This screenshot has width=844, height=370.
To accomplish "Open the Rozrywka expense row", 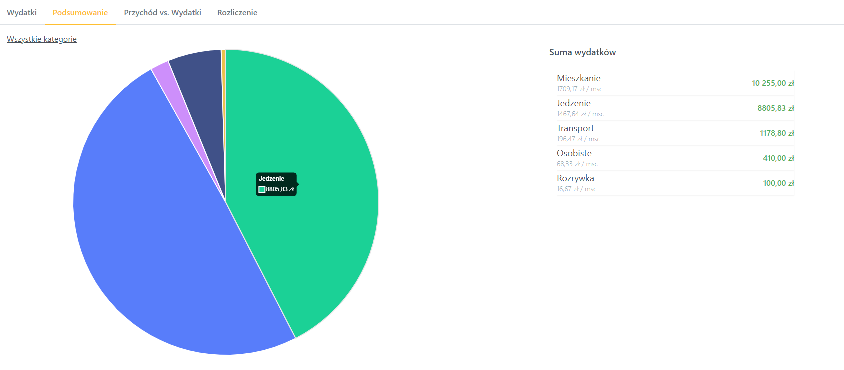I will click(676, 183).
